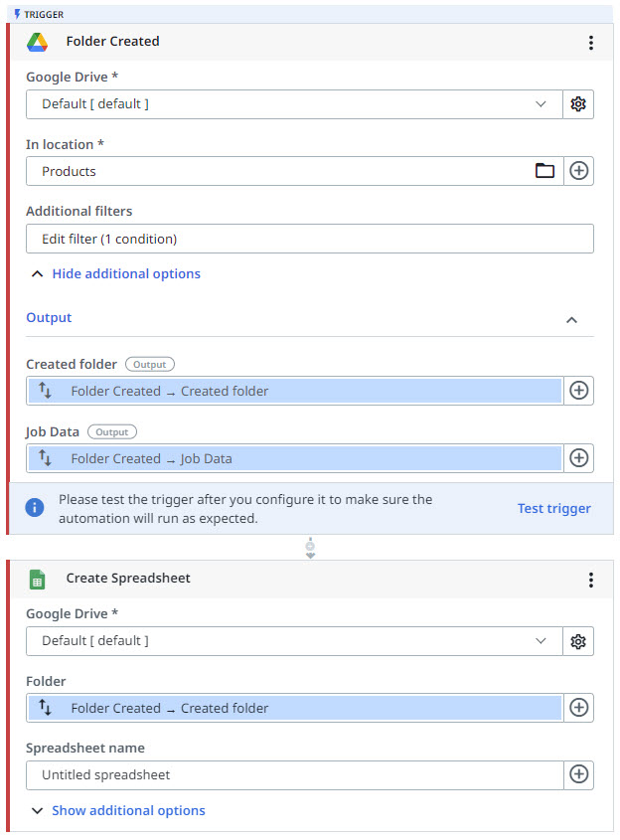The image size is (620, 840).
Task: Click add-step connector between the two steps
Action: pyautogui.click(x=310, y=548)
